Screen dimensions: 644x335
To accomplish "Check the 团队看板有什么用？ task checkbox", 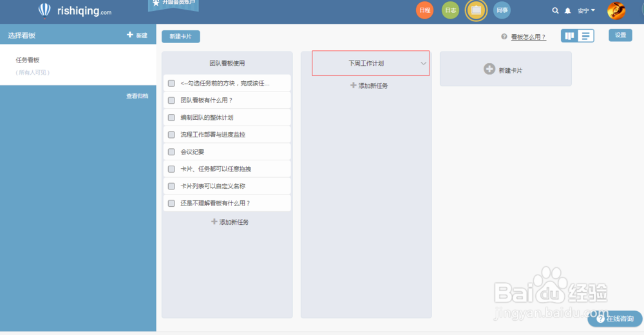I will [x=172, y=100].
